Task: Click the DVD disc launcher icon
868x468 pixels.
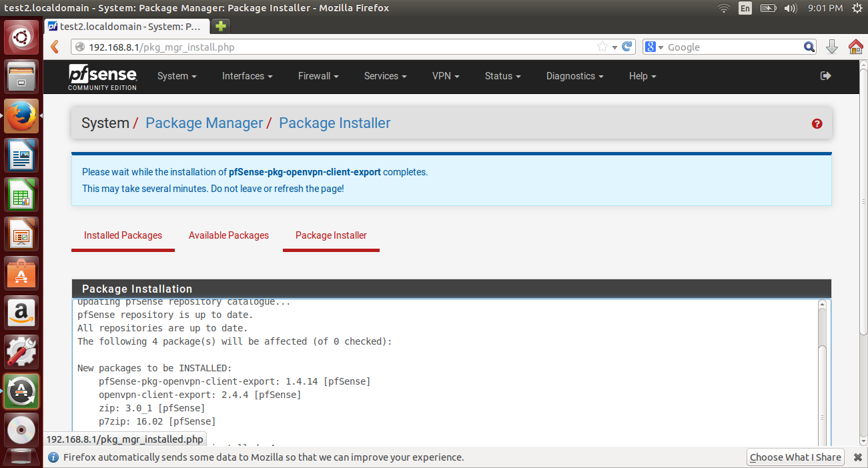Action: (x=21, y=431)
